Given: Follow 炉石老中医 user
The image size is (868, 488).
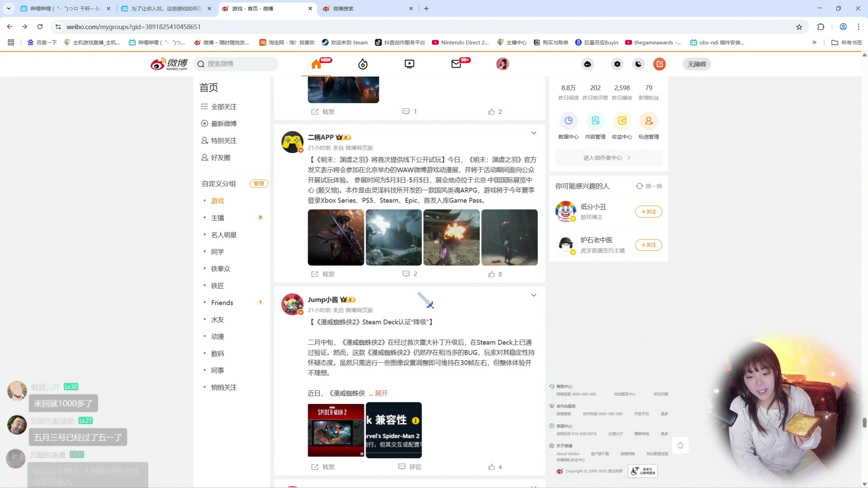Looking at the screenshot, I should coord(648,245).
